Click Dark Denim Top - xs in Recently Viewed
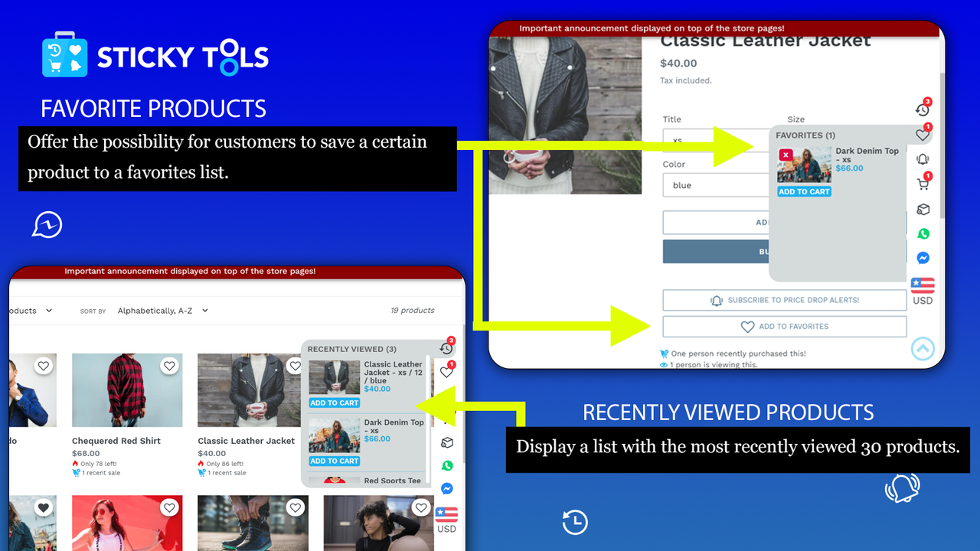 (394, 426)
